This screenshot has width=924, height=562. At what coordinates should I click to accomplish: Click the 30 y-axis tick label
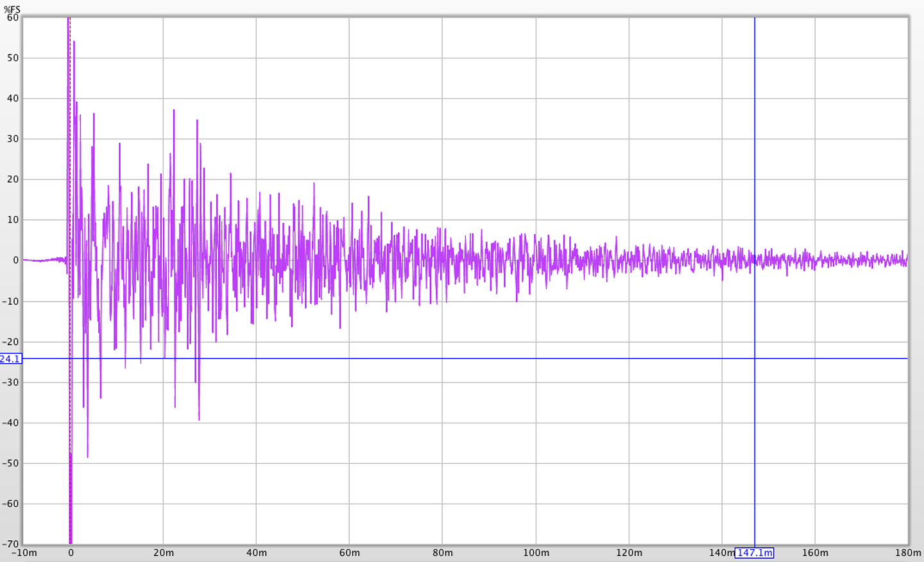click(x=13, y=139)
